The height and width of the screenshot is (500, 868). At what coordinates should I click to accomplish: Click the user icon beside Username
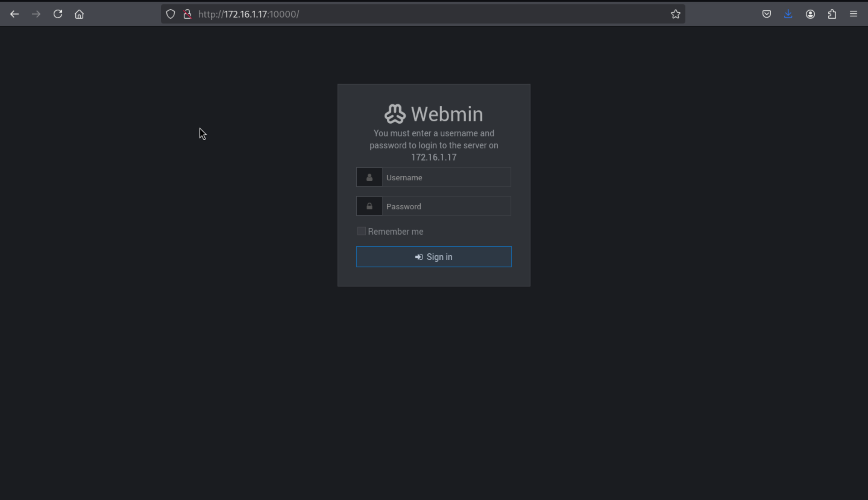coord(369,178)
